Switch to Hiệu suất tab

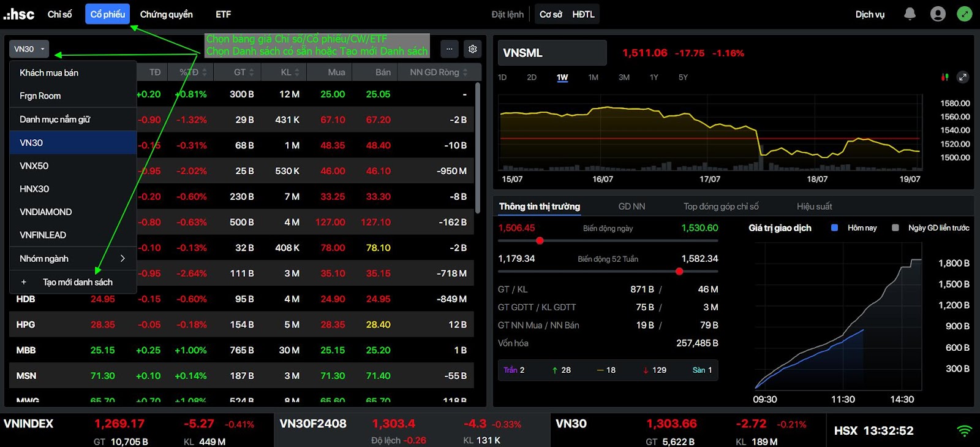pos(814,207)
